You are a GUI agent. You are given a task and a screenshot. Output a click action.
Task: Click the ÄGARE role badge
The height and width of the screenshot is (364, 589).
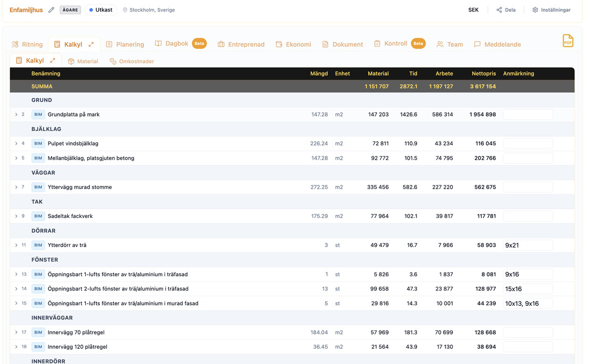click(70, 10)
